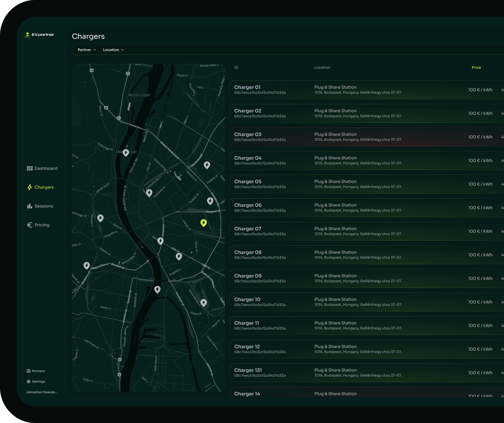Select the map pin near Margit-sziget
The width and height of the screenshot is (504, 423).
(x=126, y=152)
